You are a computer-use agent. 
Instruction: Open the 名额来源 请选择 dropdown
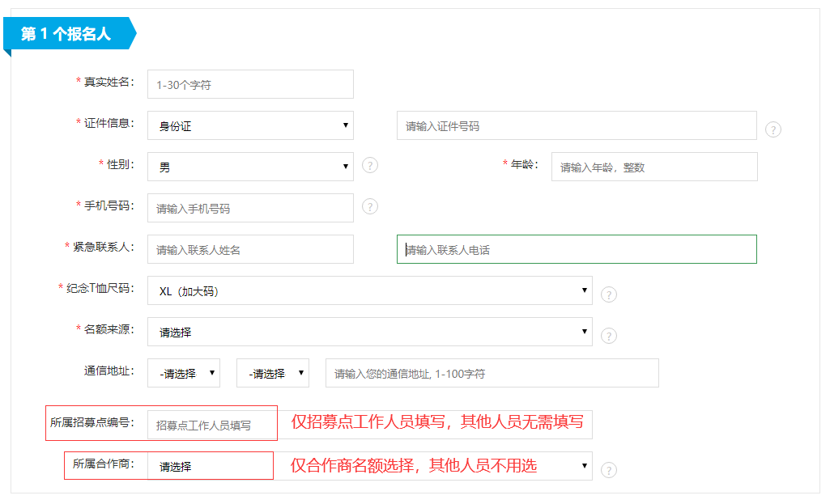(x=369, y=332)
